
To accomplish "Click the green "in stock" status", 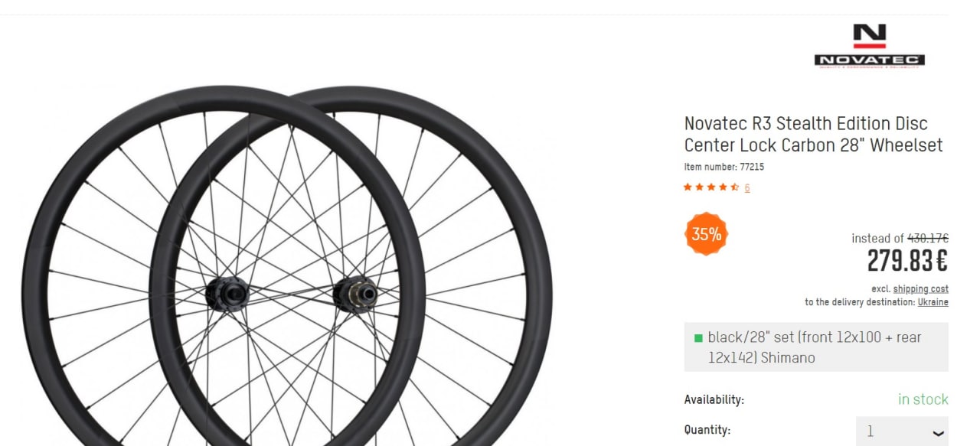I will (x=923, y=399).
